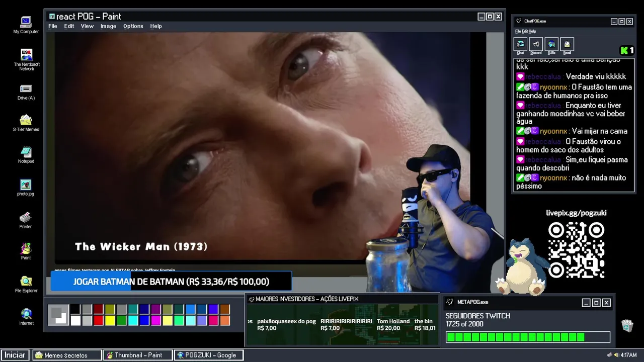Switch to POGZUKI – Google taskbar item
The image size is (644, 362).
pyautogui.click(x=209, y=355)
